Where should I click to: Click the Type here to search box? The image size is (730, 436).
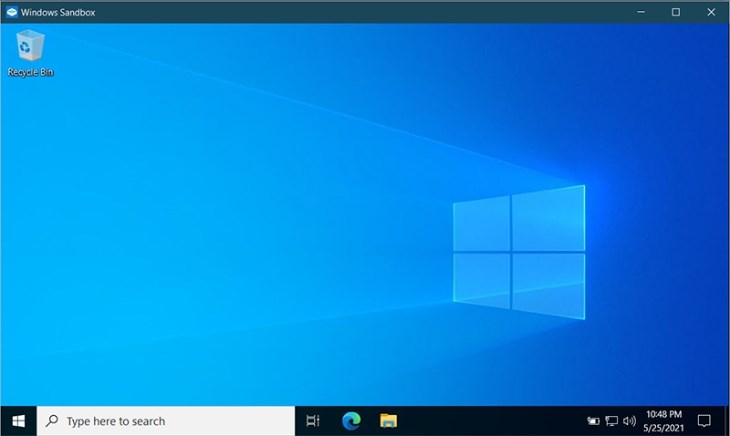point(166,421)
